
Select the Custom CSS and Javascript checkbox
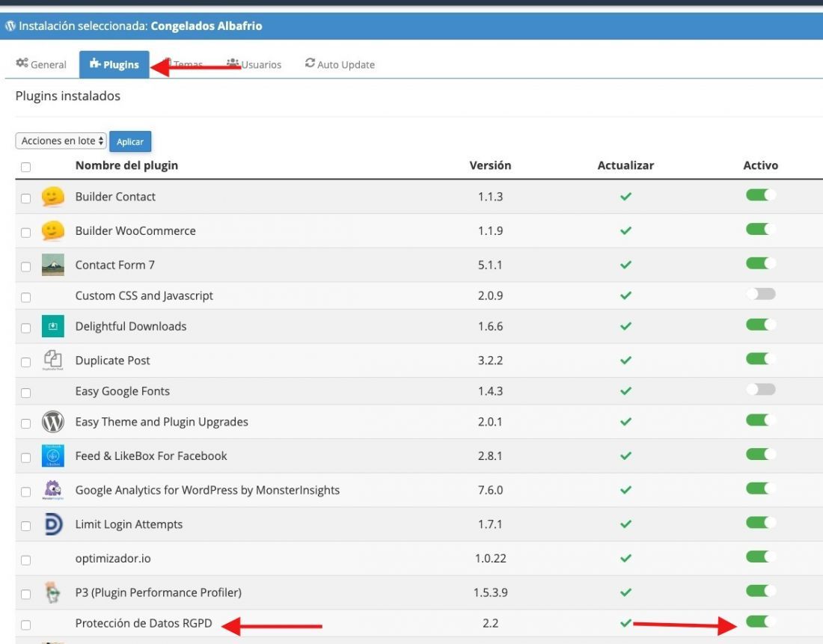[x=25, y=297]
